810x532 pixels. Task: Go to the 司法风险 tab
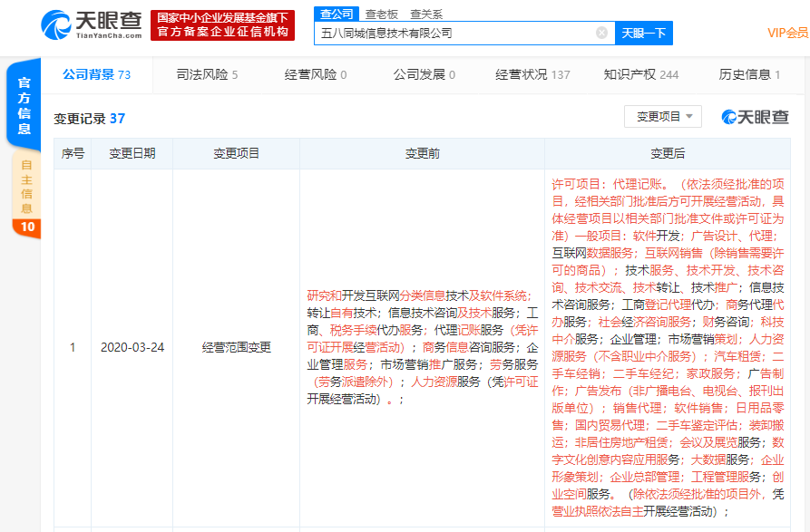pyautogui.click(x=207, y=74)
